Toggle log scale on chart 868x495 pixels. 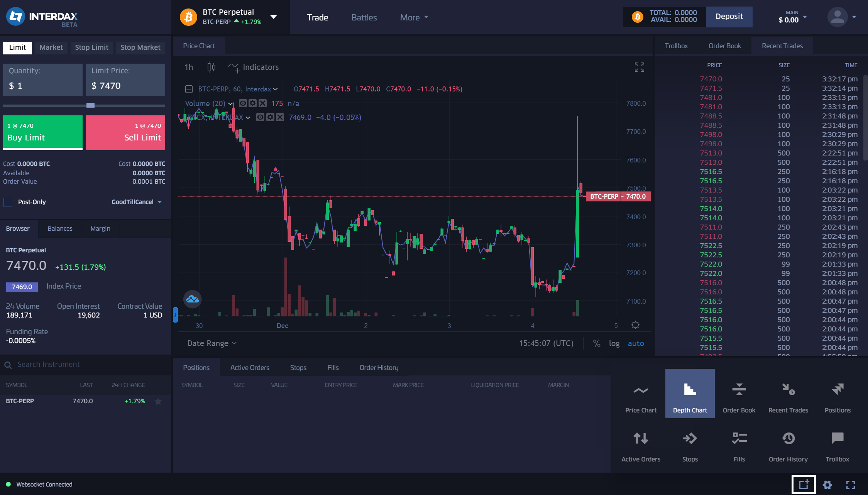coord(614,343)
